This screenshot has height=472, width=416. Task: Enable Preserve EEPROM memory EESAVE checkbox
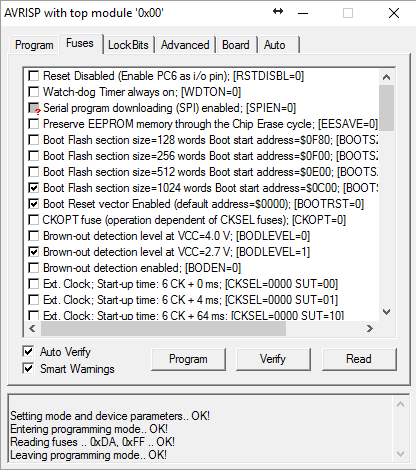tap(34, 124)
